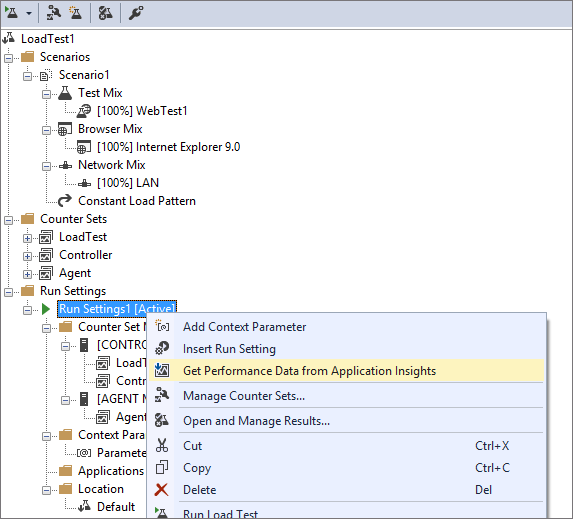Choose Copy from the context menu
This screenshot has height=519, width=573.
point(346,468)
